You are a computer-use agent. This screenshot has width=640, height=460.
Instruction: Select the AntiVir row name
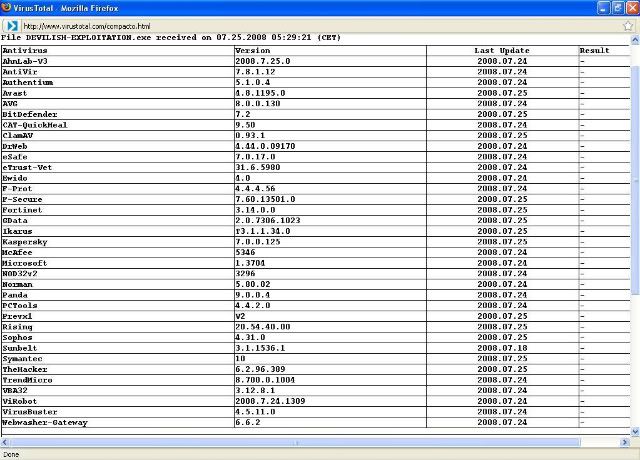coord(20,72)
